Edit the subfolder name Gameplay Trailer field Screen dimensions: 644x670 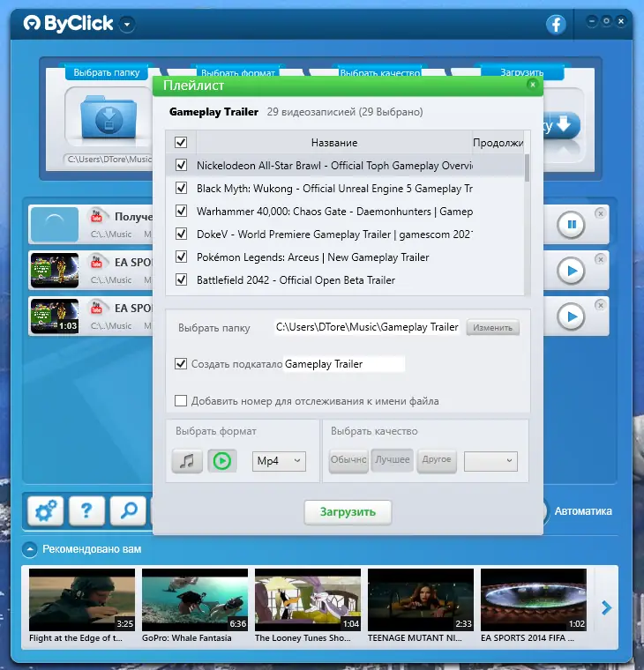[x=344, y=364]
